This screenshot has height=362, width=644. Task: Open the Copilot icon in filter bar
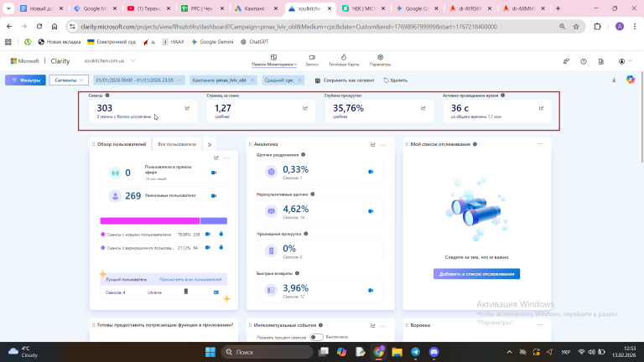[x=630, y=80]
